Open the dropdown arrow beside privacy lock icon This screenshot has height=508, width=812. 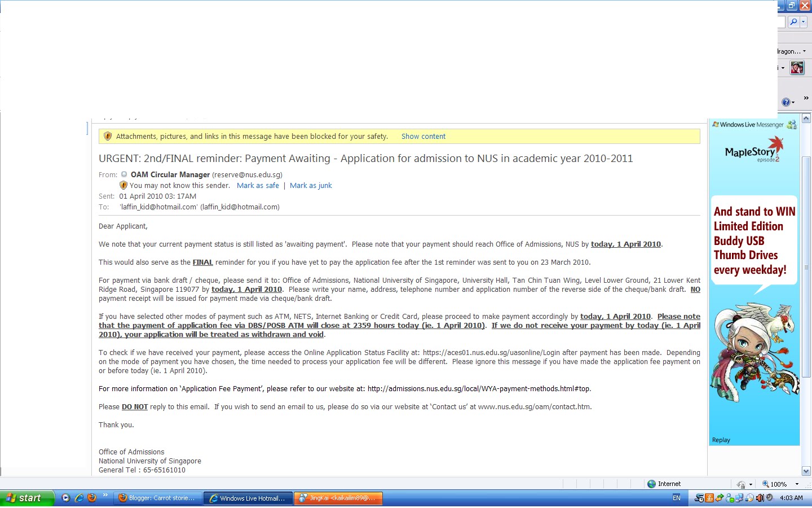coord(751,484)
